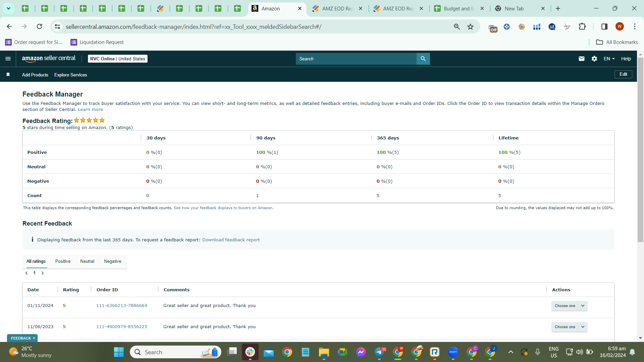Open Chrome zoom magnifier in address bar
Viewport: 644px width, 362px height.
coord(457,26)
